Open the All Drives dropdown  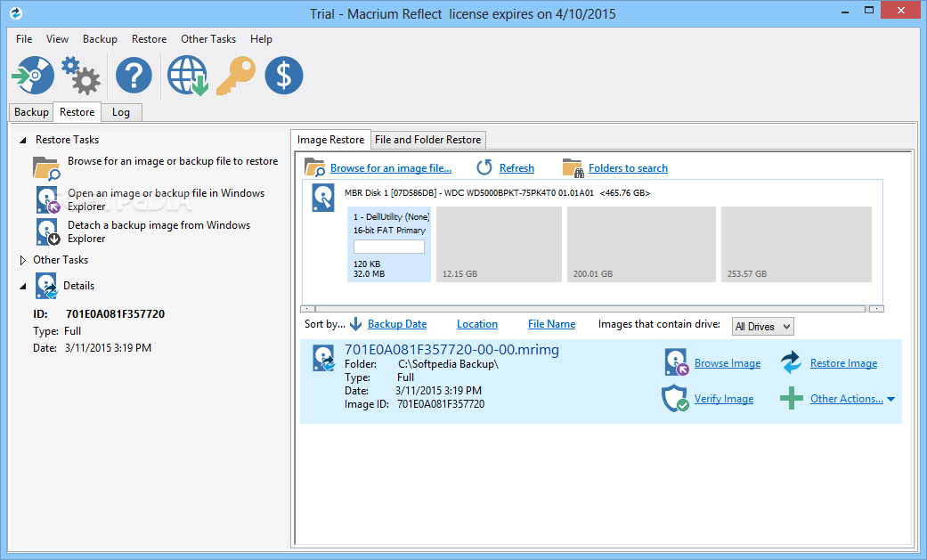[762, 327]
